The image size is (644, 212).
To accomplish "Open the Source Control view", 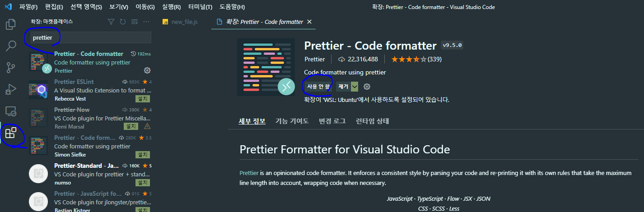I will [11, 68].
